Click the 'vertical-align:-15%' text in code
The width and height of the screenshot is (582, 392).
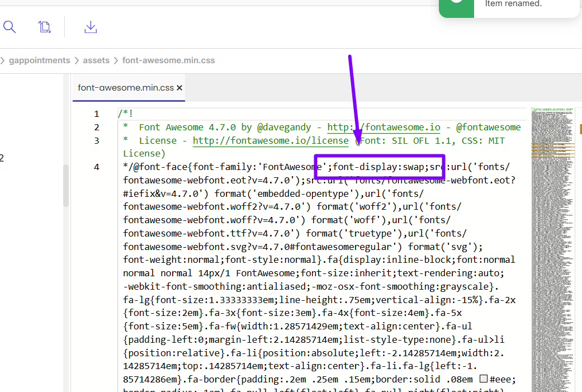point(427,300)
